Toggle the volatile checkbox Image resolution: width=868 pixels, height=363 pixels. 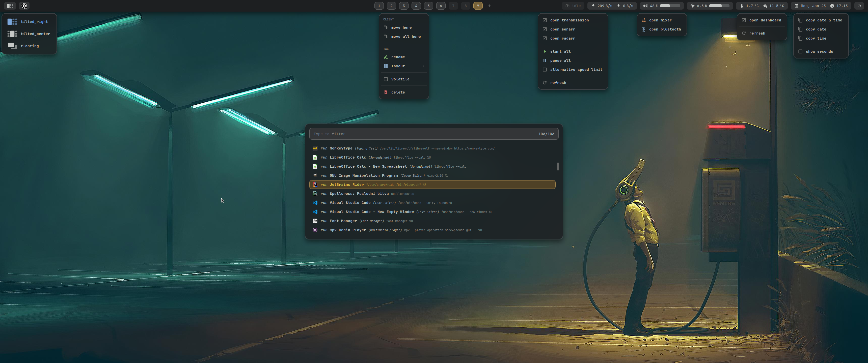386,79
